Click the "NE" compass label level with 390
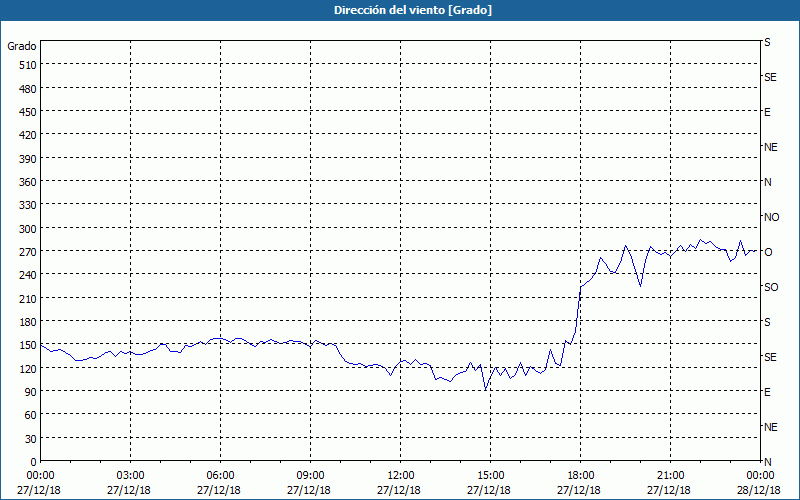Image resolution: width=800 pixels, height=500 pixels. click(770, 147)
